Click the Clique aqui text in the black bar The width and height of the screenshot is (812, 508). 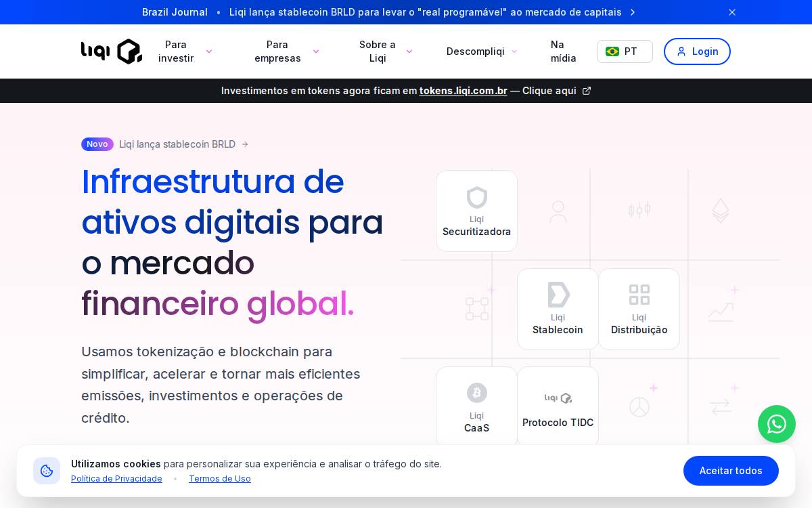point(549,91)
